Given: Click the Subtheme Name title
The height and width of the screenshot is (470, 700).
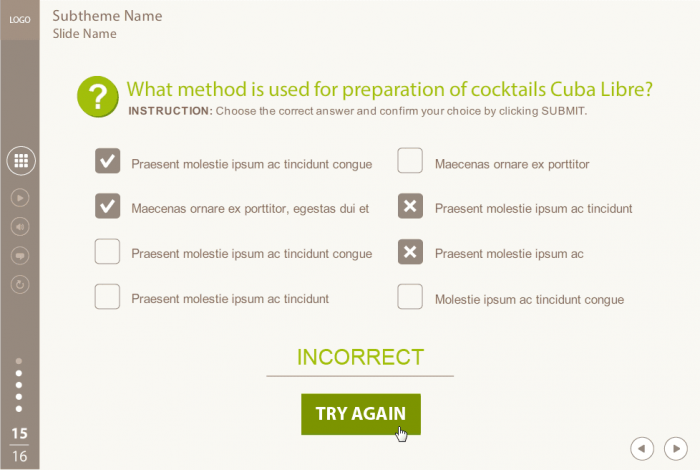Looking at the screenshot, I should pos(107,16).
